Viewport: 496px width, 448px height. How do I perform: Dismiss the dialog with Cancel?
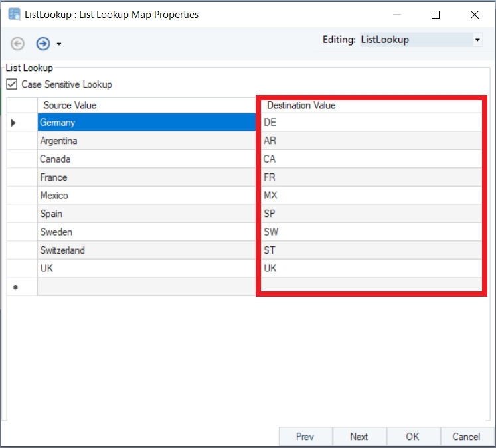coord(465,436)
